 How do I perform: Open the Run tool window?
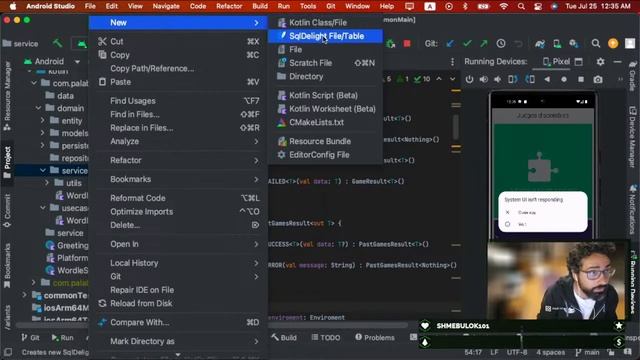(x=62, y=338)
